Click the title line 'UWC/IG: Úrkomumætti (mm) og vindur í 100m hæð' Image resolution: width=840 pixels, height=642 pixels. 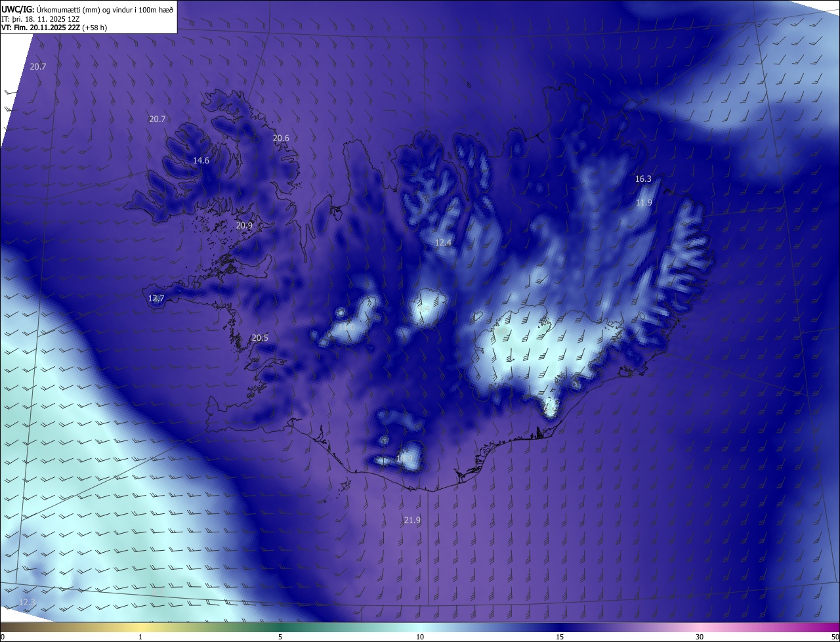(87, 9)
